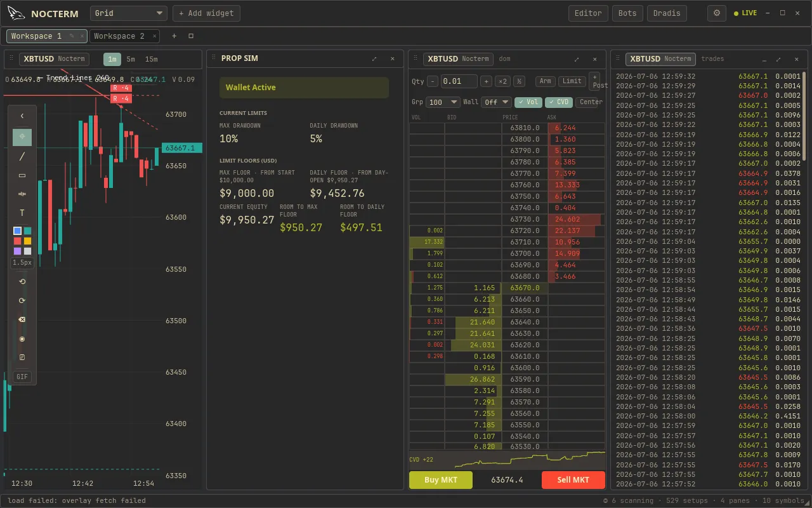Click the + Add widget button
812x508 pixels.
click(x=206, y=13)
